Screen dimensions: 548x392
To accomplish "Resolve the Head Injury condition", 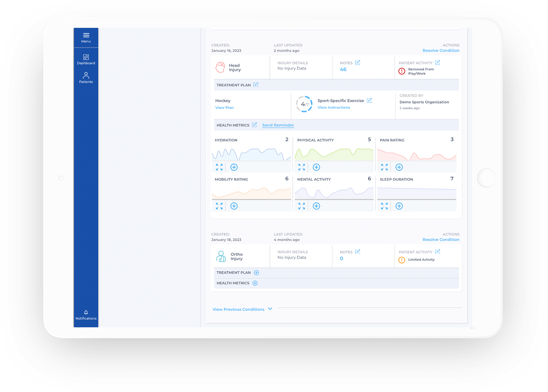I will [441, 51].
